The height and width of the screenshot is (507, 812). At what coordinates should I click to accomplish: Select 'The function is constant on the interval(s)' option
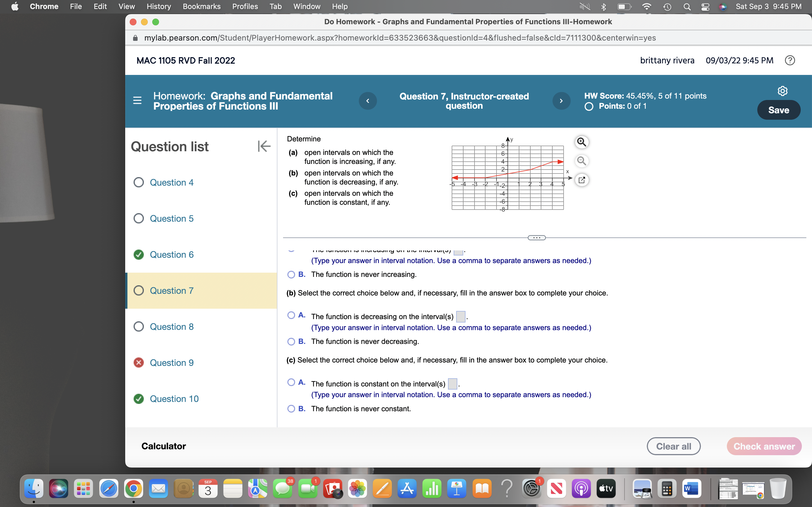(291, 382)
